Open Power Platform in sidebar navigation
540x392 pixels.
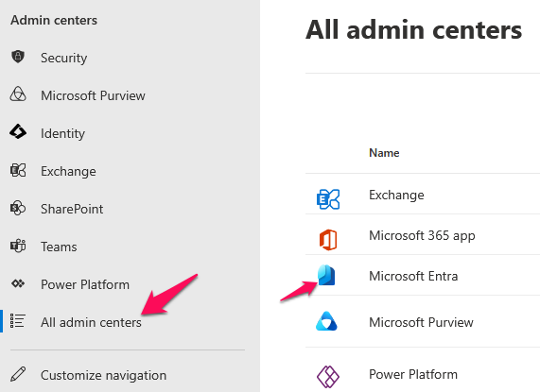[85, 284]
